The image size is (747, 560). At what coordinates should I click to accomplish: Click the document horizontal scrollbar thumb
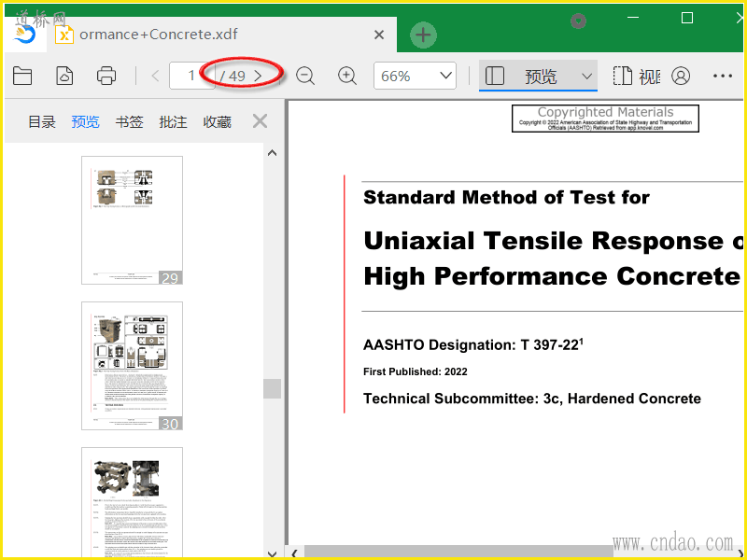click(x=458, y=553)
